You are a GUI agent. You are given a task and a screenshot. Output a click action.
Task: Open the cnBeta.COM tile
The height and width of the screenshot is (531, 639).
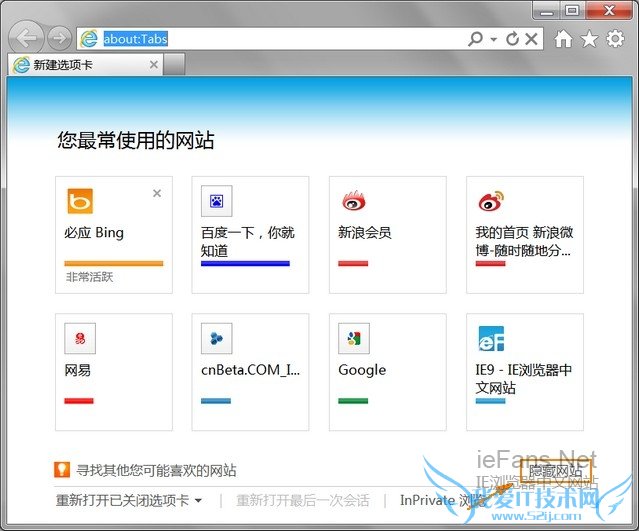(x=250, y=372)
